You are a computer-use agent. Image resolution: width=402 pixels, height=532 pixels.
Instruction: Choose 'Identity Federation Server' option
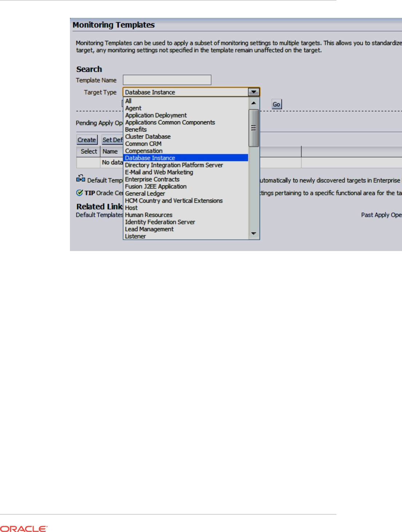(x=186, y=222)
